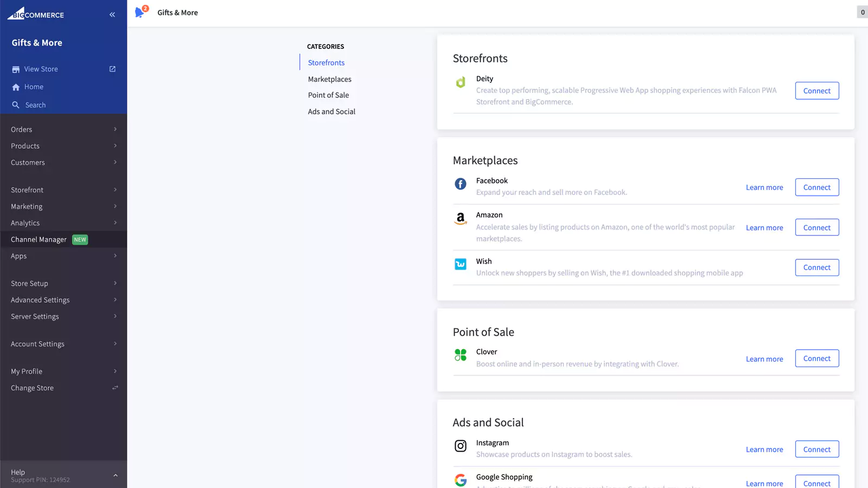The width and height of the screenshot is (868, 488).
Task: Click the Clover logo icon
Action: tap(461, 355)
